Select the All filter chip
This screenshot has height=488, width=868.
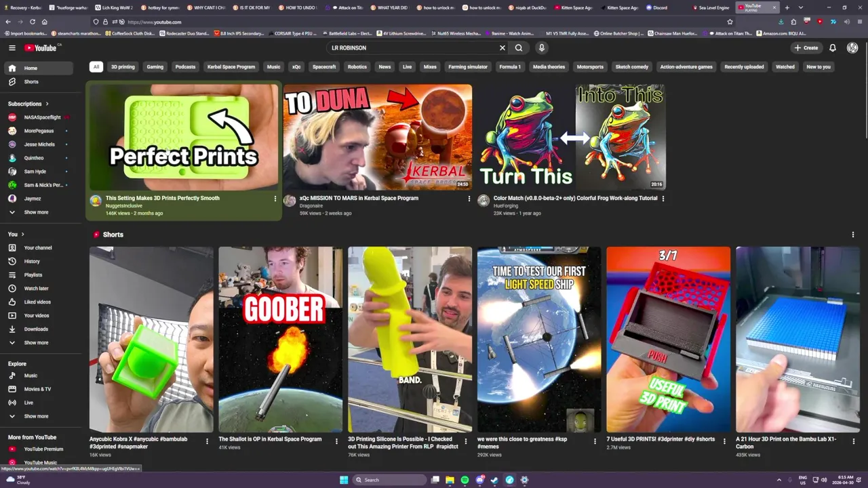96,66
